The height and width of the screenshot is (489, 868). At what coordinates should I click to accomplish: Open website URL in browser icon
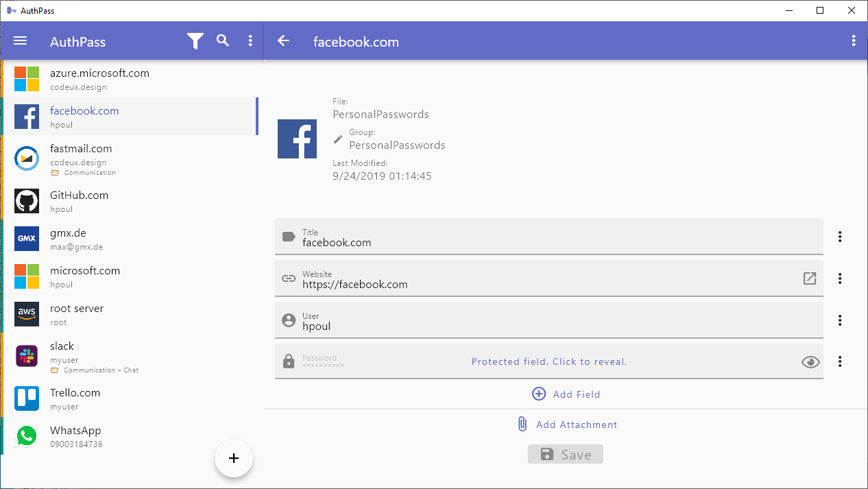pos(810,278)
